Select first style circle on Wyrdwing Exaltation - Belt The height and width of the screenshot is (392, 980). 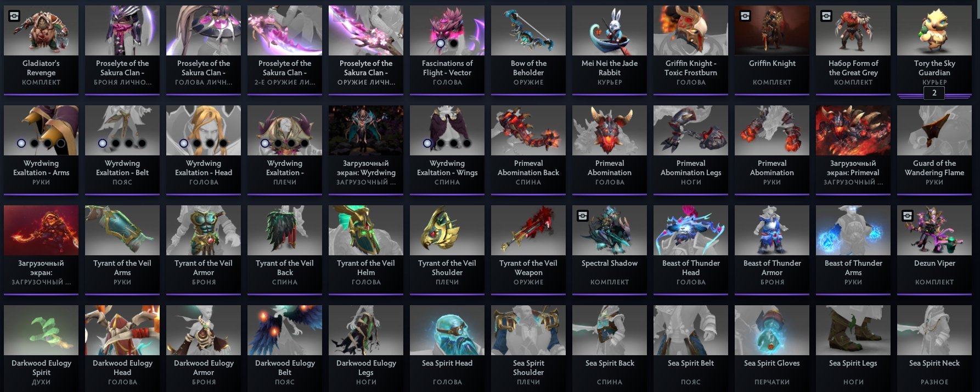[x=103, y=143]
